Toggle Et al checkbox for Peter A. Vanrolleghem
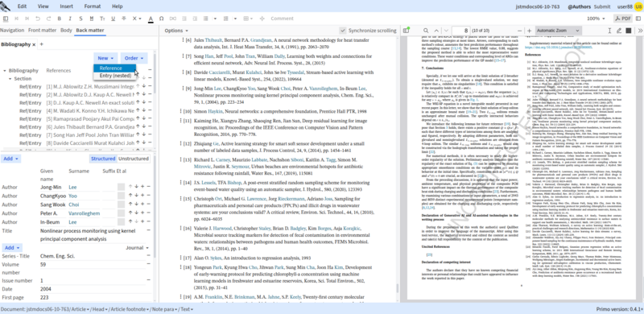The width and height of the screenshot is (644, 314). click(121, 213)
